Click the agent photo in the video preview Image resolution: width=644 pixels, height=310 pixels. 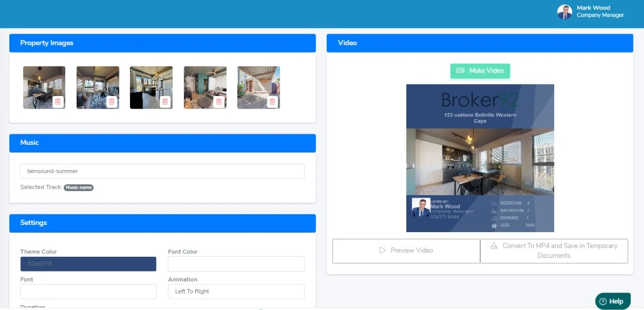(x=420, y=207)
